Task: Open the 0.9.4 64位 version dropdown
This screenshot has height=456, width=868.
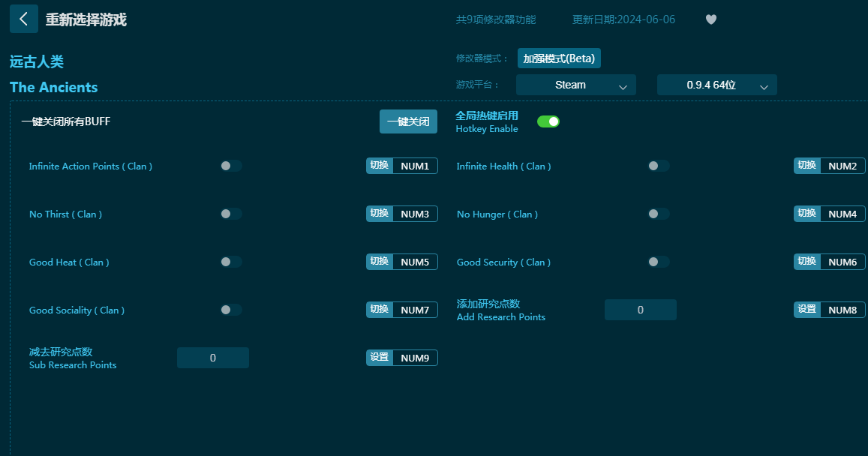Action: (717, 85)
